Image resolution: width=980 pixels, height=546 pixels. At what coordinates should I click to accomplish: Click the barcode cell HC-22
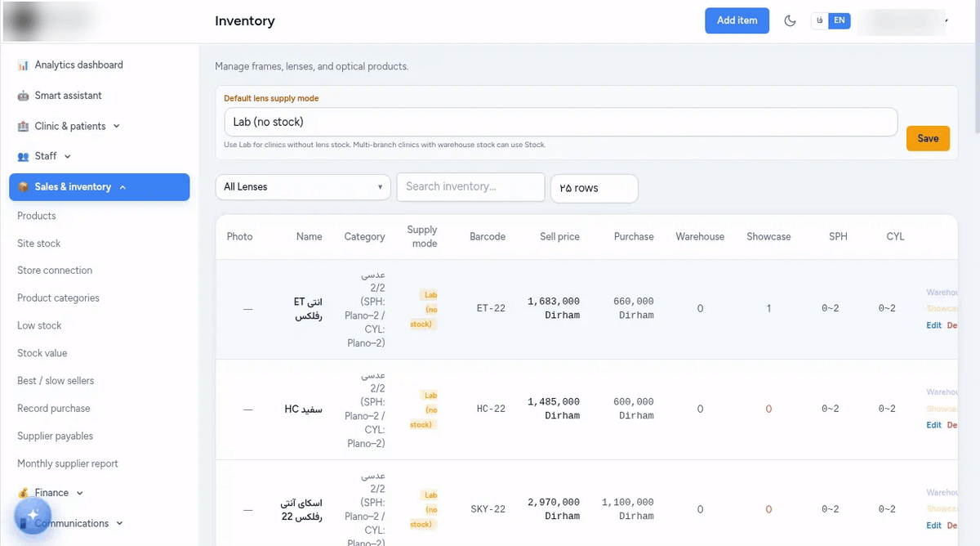tap(491, 409)
